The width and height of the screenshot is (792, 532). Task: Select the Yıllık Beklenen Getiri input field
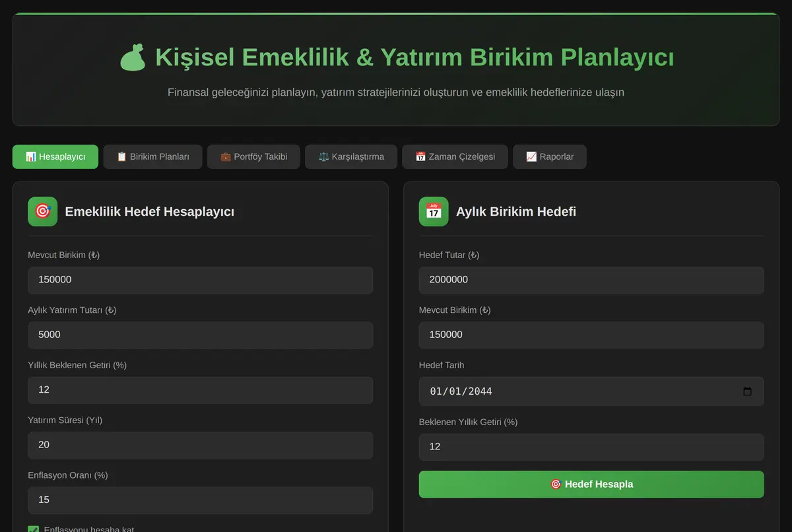[x=201, y=390]
